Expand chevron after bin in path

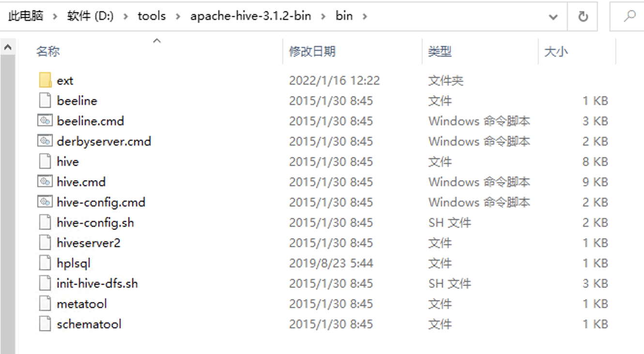point(365,16)
